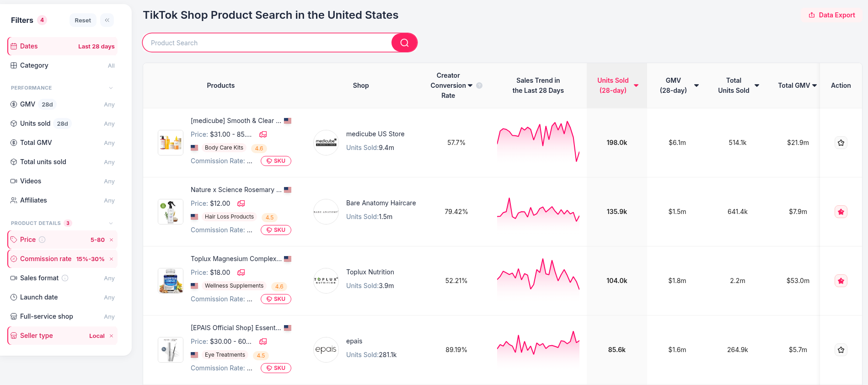The width and height of the screenshot is (868, 385).
Task: Open the Dates filter Last 28 days
Action: [63, 46]
